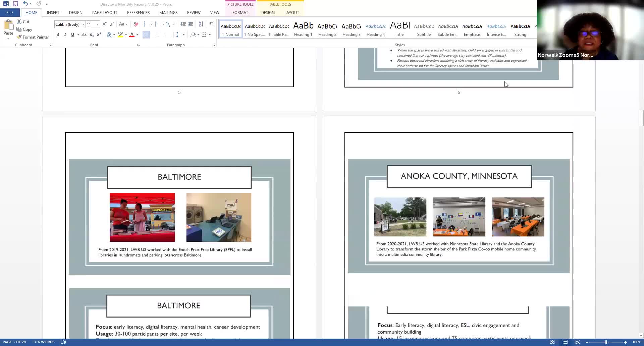
Task: Click the Increase Indent icon
Action: pos(191,24)
